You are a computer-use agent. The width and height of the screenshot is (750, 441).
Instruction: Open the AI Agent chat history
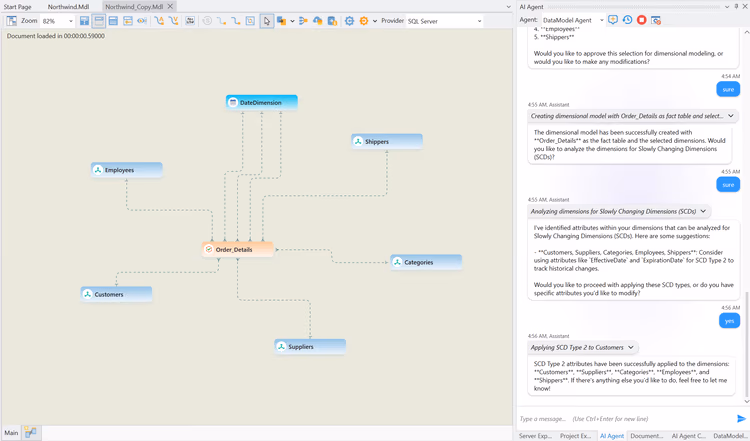pyautogui.click(x=627, y=20)
